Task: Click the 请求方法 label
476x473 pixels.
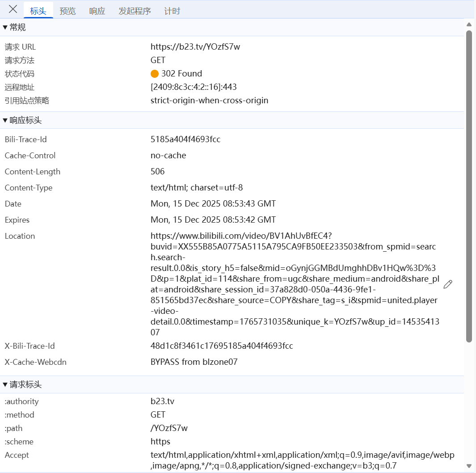Action: click(x=19, y=60)
